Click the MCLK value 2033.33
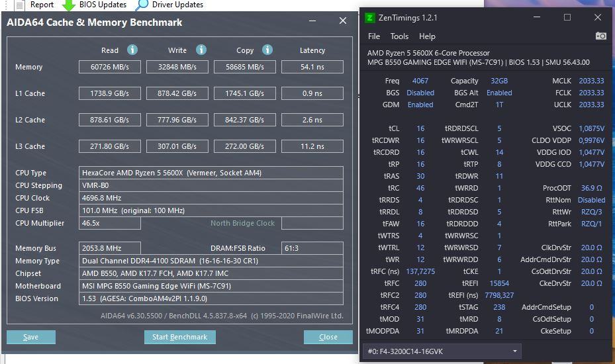 591,81
